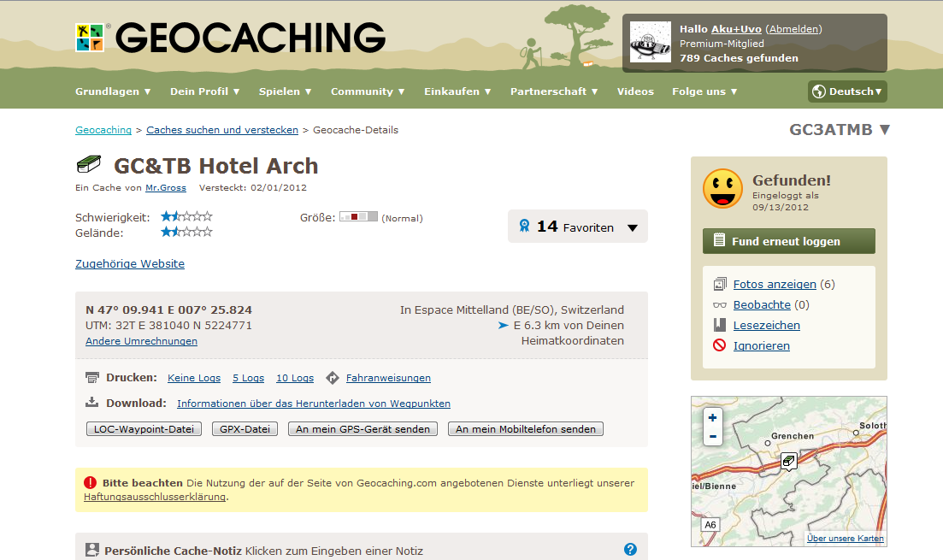943x560 pixels.
Task: Download the LOC-Waypoint-Datei
Action: pyautogui.click(x=144, y=429)
